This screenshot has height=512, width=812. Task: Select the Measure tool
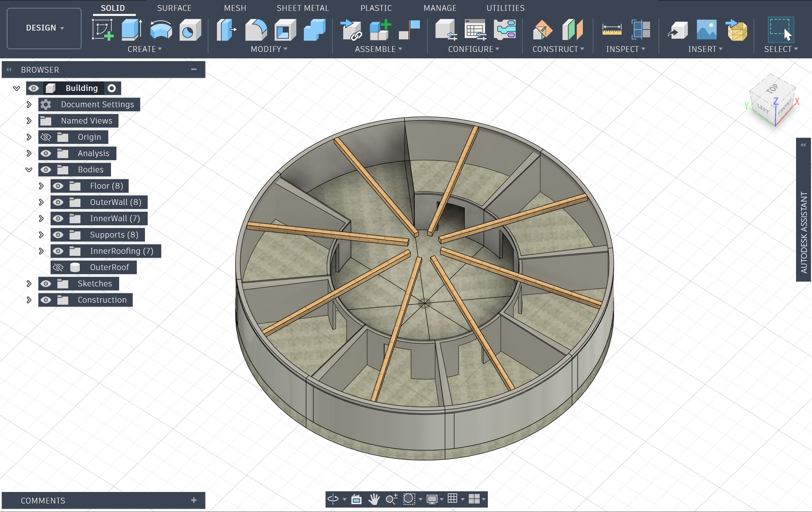pos(612,30)
